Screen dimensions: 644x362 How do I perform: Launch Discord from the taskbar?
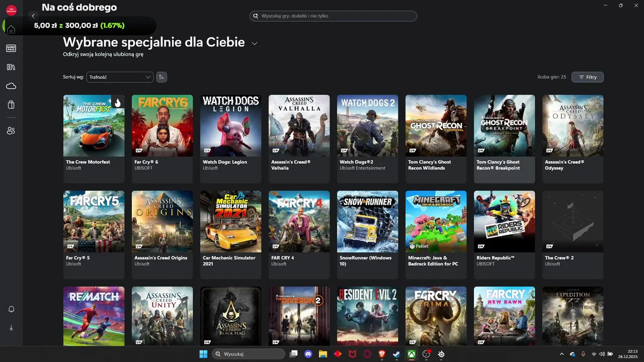pos(308,354)
